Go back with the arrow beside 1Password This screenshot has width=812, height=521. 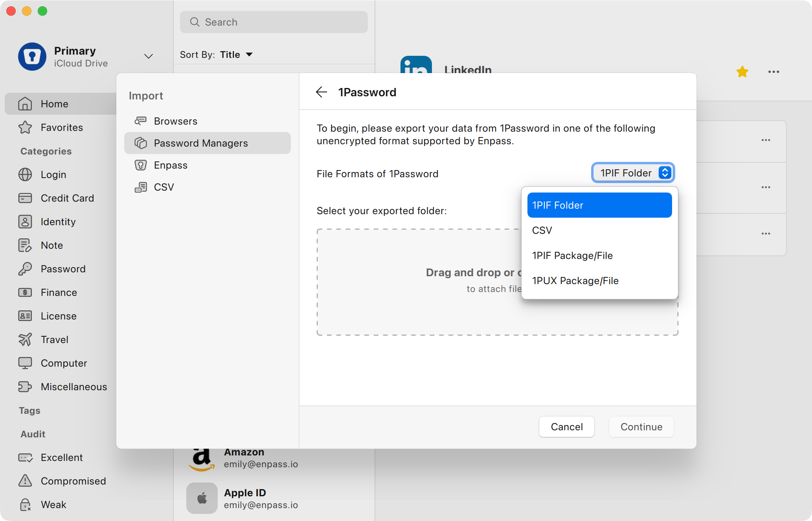[321, 92]
